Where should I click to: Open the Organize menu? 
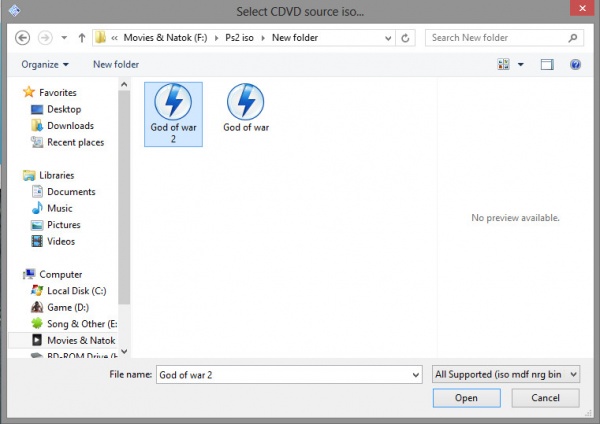pyautogui.click(x=45, y=65)
